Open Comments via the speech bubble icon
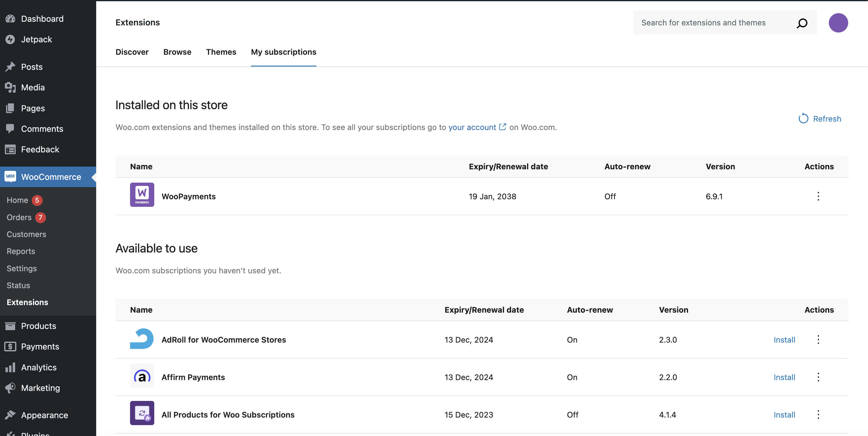The image size is (868, 436). 10,129
